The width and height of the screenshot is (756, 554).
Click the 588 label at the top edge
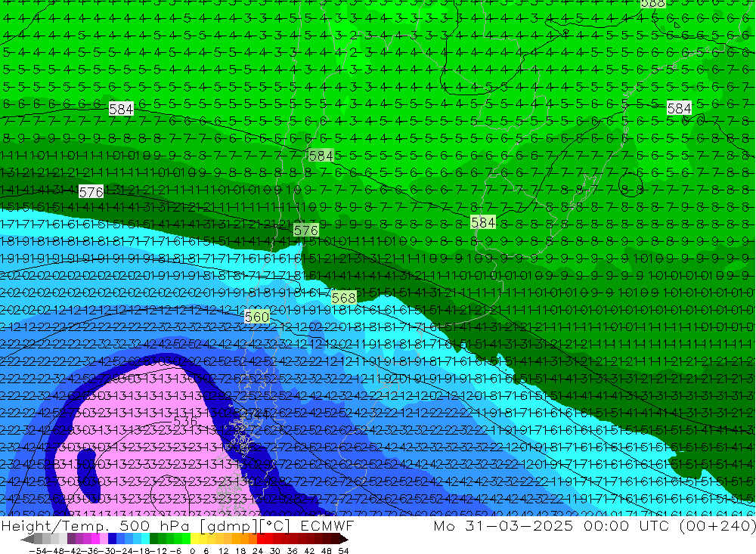point(653,3)
